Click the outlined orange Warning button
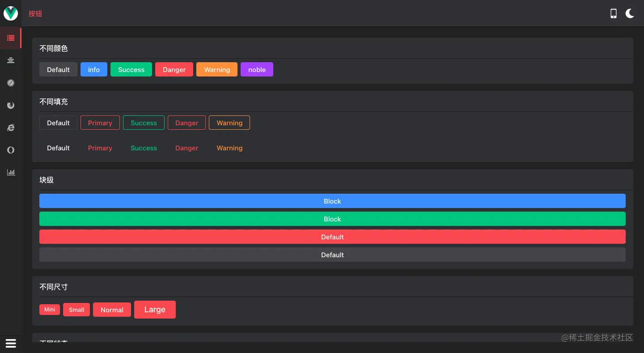Screen dimensions: 644x353 point(229,123)
